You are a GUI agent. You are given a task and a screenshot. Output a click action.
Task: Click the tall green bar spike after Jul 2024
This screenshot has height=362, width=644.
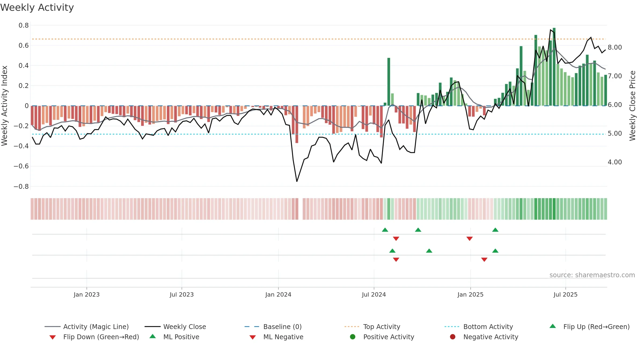tap(389, 82)
